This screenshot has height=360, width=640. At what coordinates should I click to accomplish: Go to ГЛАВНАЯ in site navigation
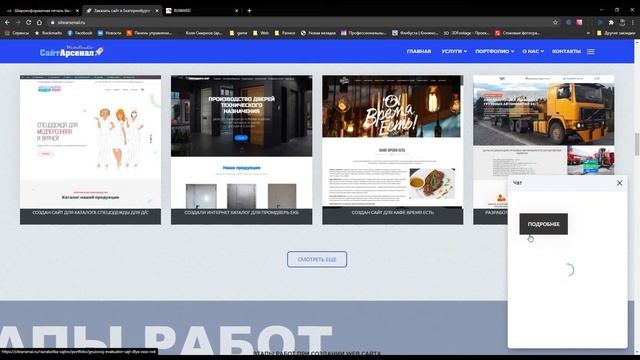tap(419, 51)
